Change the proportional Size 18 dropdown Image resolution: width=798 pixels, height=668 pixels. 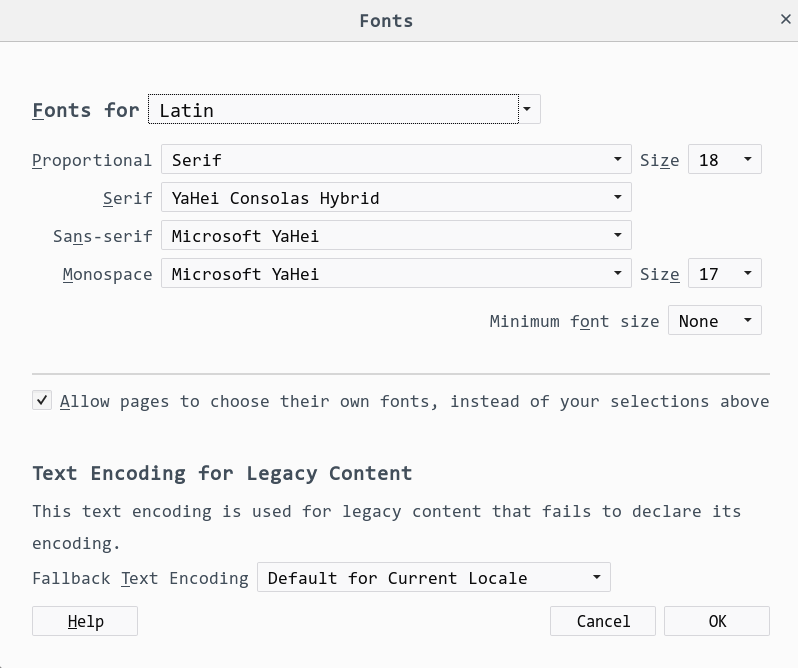(x=725, y=159)
